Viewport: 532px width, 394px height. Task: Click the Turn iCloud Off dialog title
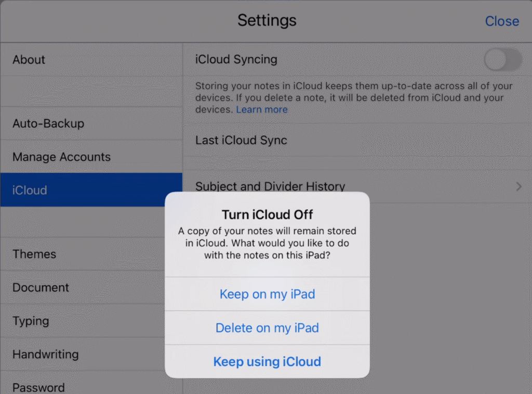point(268,214)
